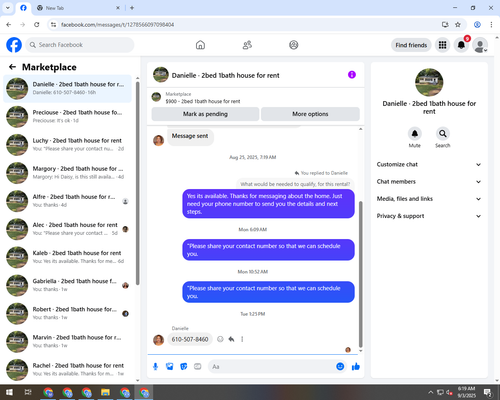Focus the Search Facebook field
Screen dimensions: 500x400
80,45
